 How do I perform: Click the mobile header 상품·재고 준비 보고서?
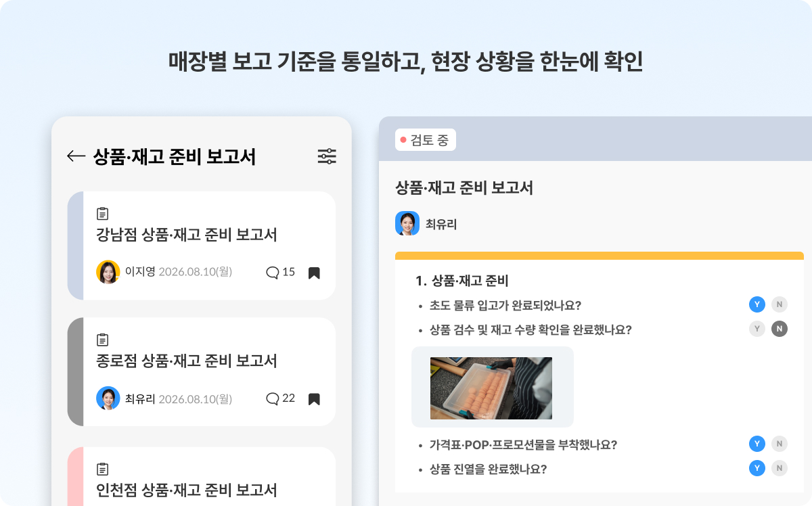174,157
